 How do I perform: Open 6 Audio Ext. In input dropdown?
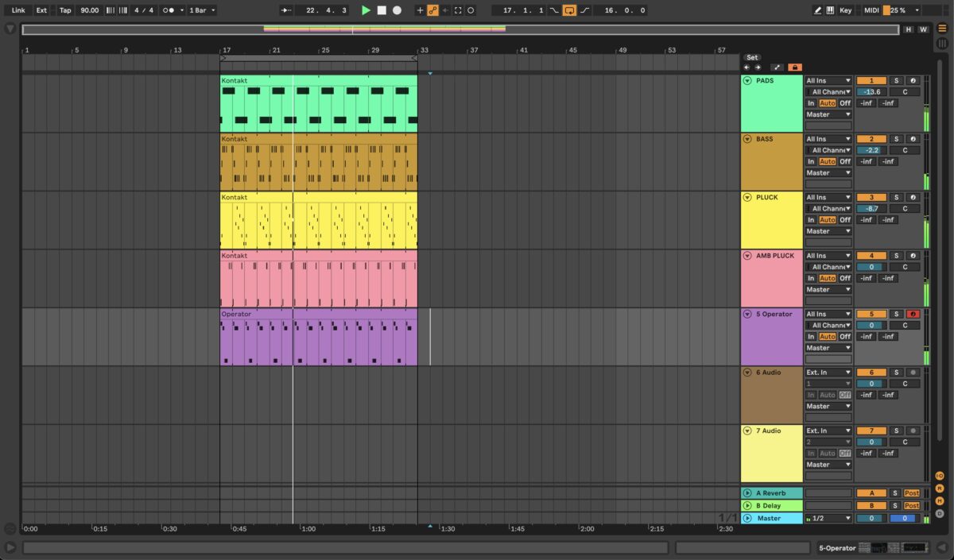(828, 373)
